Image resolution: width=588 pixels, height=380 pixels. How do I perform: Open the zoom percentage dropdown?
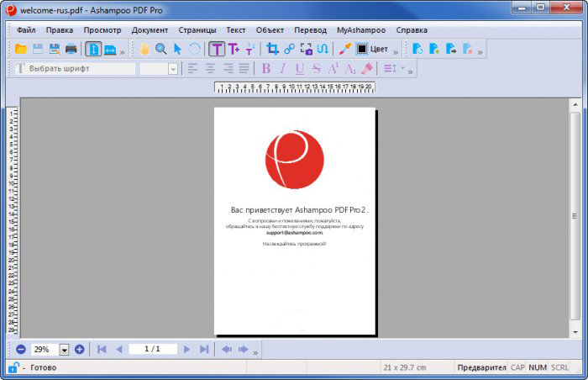(x=64, y=349)
